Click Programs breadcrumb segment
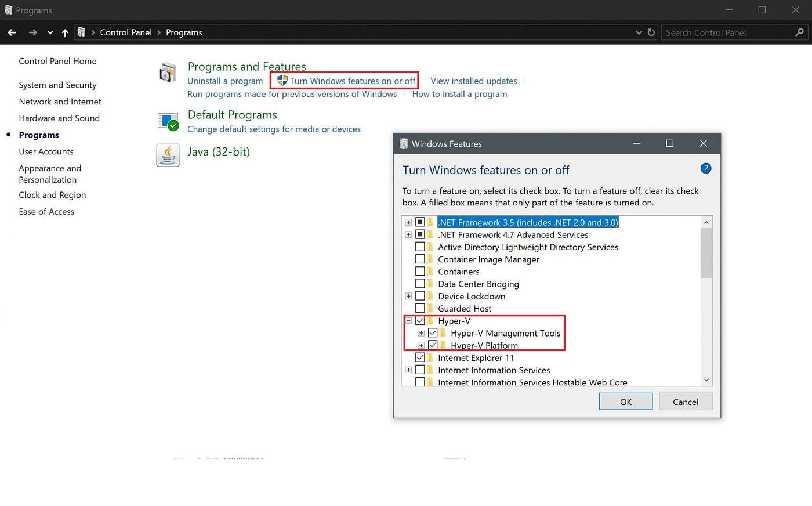Image resolution: width=812 pixels, height=506 pixels. (x=184, y=32)
